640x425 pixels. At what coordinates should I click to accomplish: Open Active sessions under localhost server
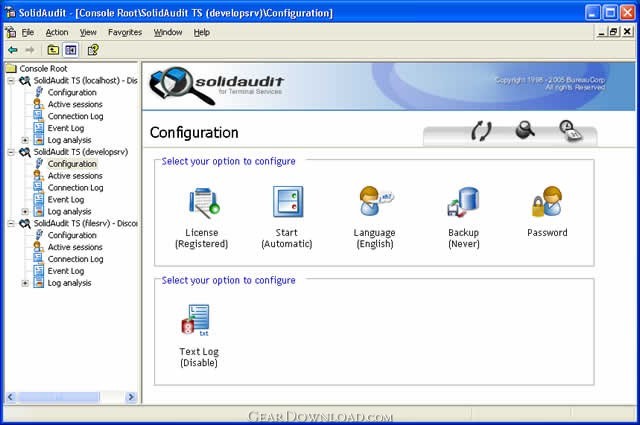[x=75, y=104]
